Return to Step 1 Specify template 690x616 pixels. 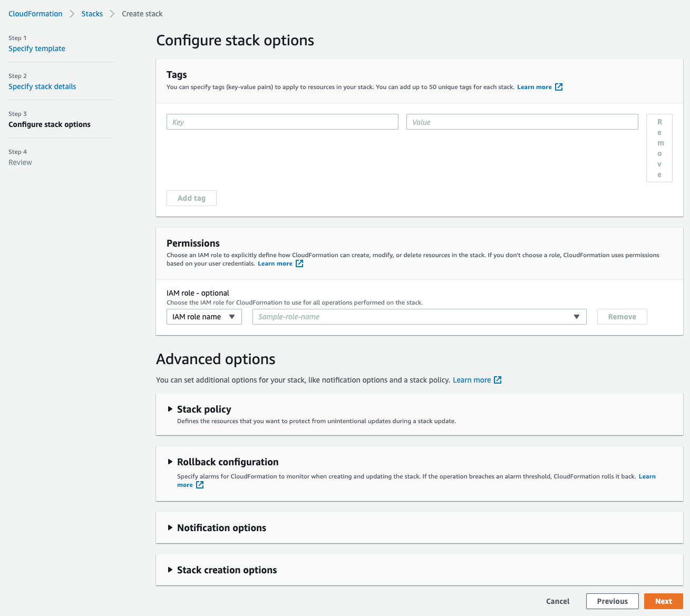tap(37, 48)
